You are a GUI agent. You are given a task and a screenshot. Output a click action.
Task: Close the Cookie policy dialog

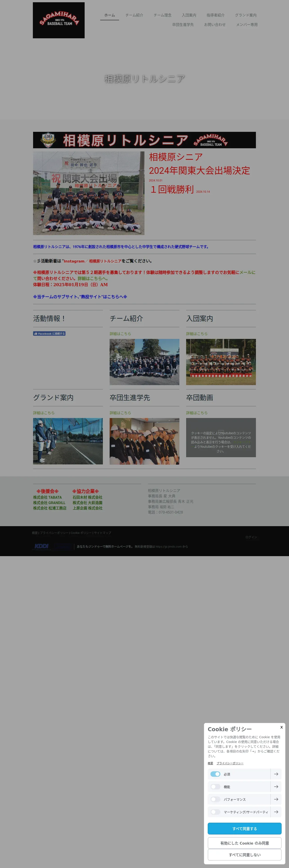tap(281, 727)
